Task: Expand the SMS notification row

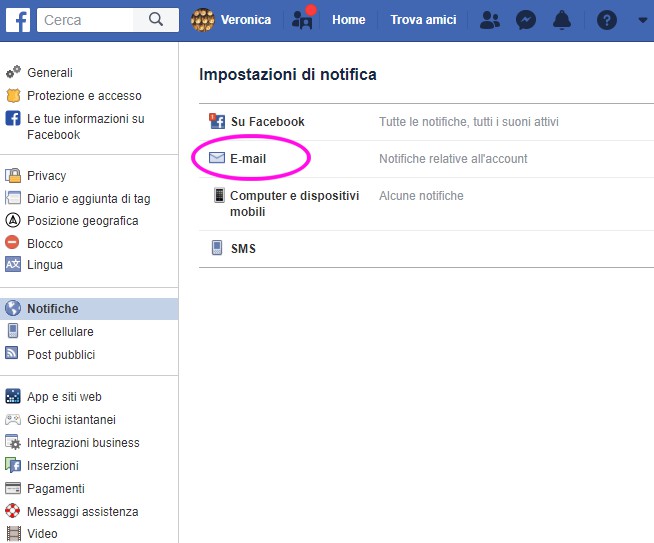Action: 426,249
